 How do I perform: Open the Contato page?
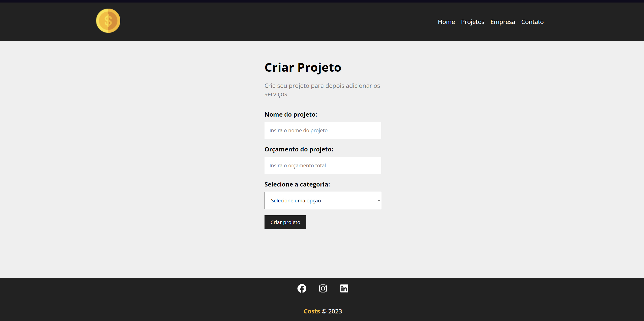532,22
